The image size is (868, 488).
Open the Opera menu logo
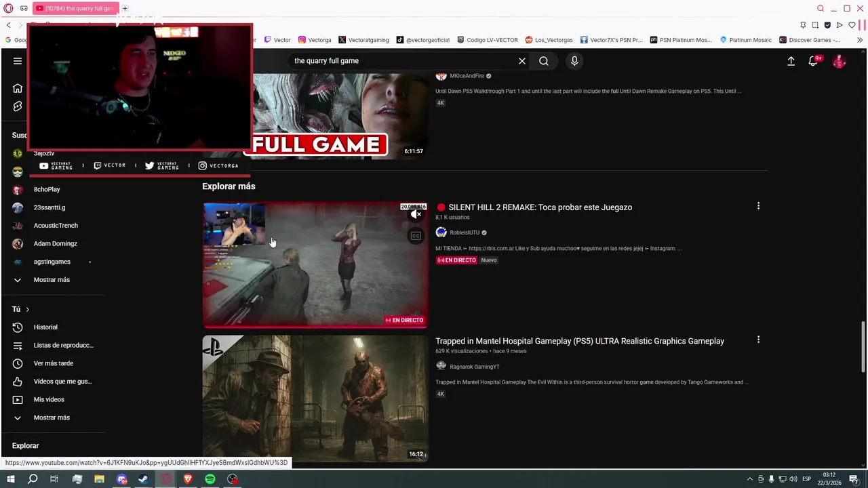tap(8, 8)
